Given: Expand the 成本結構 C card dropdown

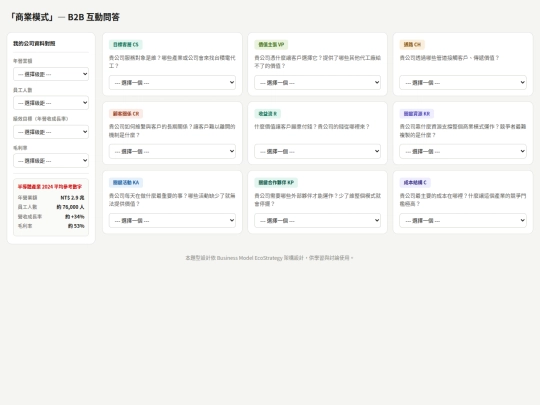Looking at the screenshot, I should (463, 220).
